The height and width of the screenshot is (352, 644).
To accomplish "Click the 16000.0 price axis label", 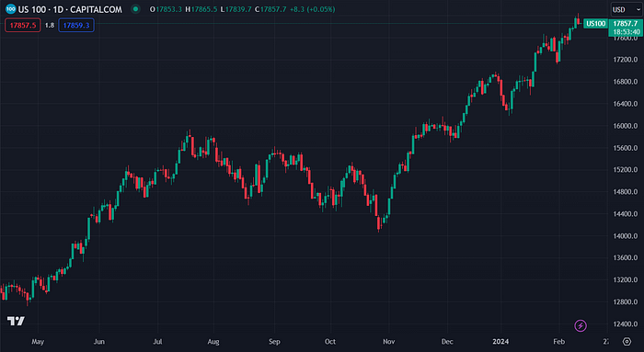I will pos(626,126).
